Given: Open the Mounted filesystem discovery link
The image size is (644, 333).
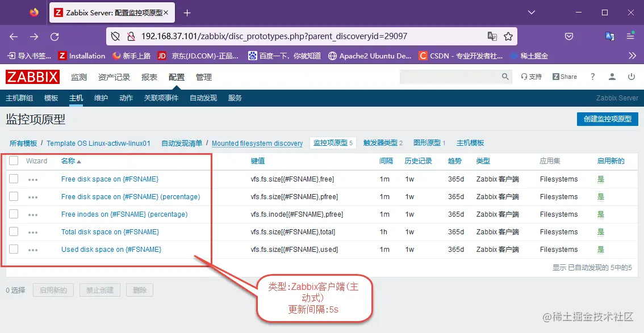Looking at the screenshot, I should click(x=257, y=143).
